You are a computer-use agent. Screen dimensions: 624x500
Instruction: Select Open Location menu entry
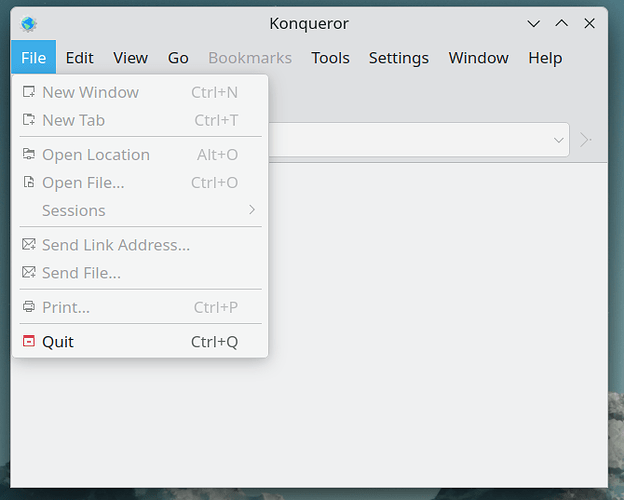(x=140, y=154)
